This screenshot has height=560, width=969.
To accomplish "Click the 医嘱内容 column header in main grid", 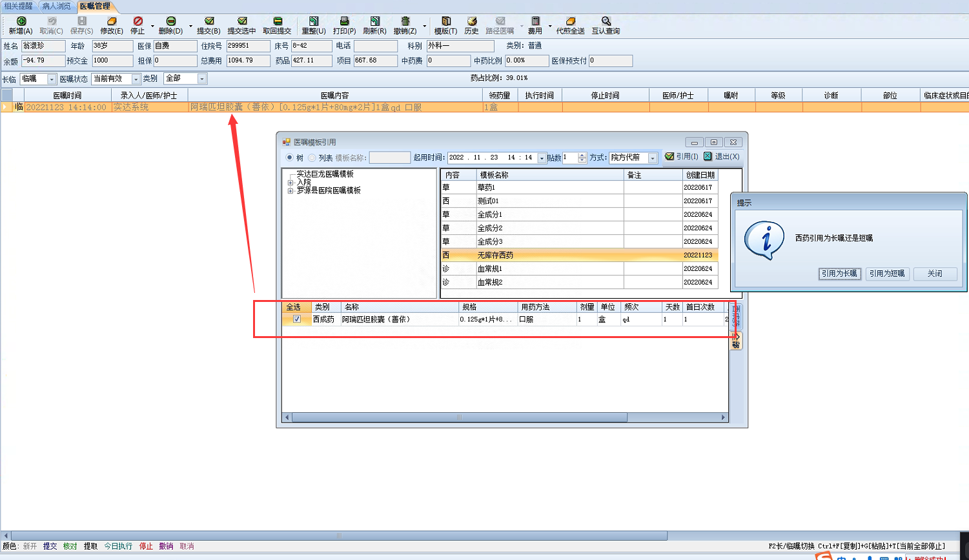I will click(x=335, y=95).
